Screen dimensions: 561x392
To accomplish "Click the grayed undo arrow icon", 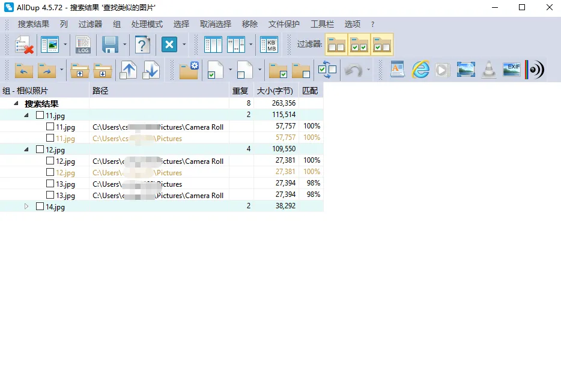I will [354, 70].
